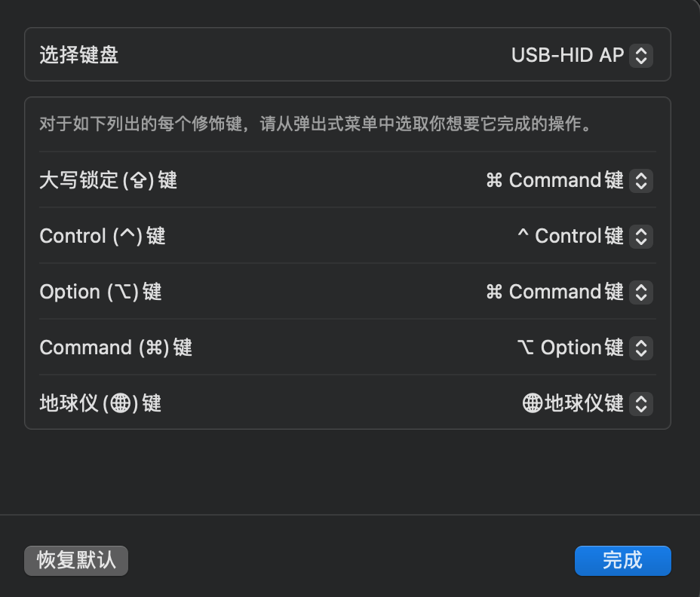700x597 pixels.
Task: Click the 恢复默认 button
Action: (x=75, y=560)
